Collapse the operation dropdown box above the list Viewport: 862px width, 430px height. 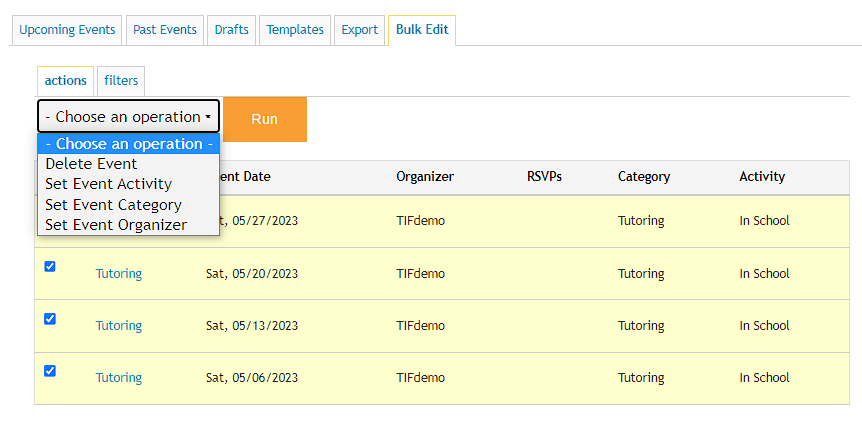point(128,117)
